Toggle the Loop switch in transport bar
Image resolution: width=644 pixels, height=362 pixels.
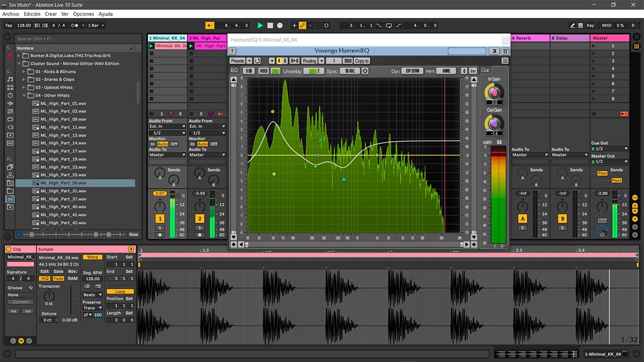click(x=389, y=25)
